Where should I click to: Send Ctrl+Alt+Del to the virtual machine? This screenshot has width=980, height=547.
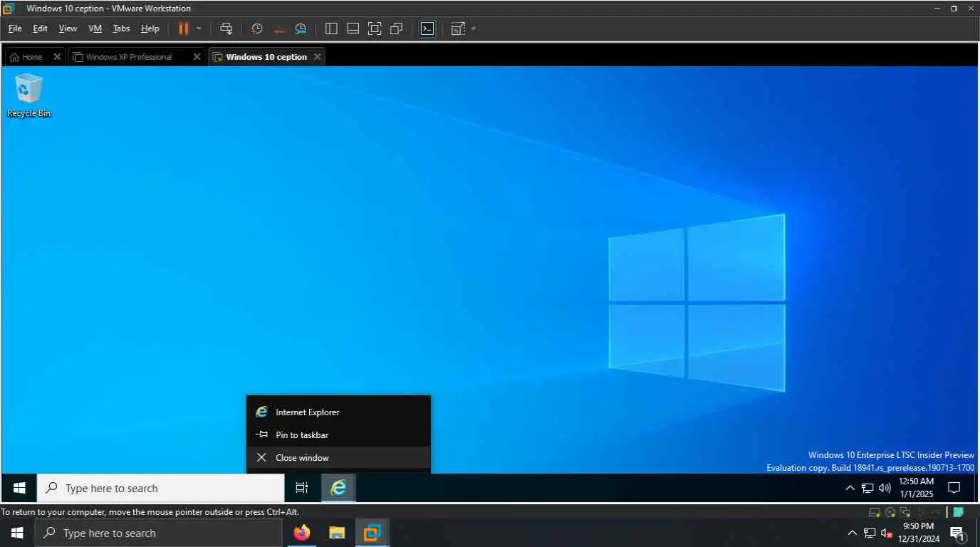coord(226,28)
